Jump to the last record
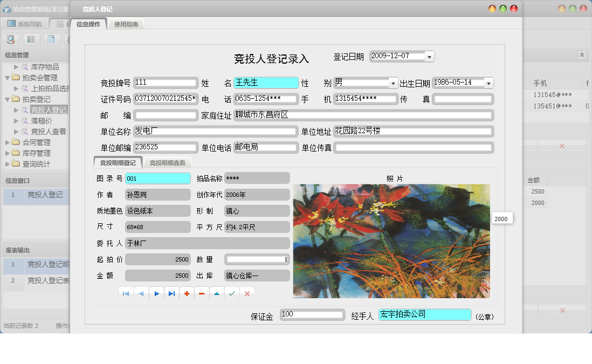The image size is (592, 364). pyautogui.click(x=171, y=293)
